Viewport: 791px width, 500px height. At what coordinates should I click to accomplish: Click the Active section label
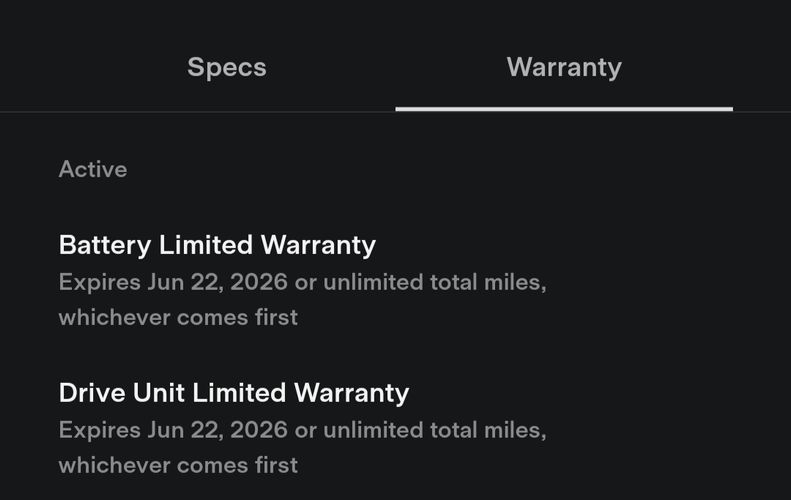point(93,169)
